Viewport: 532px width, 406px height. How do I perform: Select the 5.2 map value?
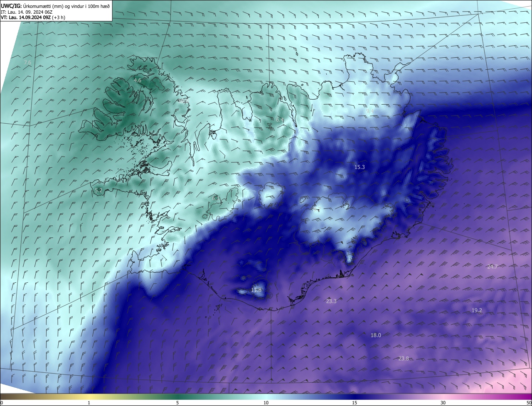[x=99, y=190]
